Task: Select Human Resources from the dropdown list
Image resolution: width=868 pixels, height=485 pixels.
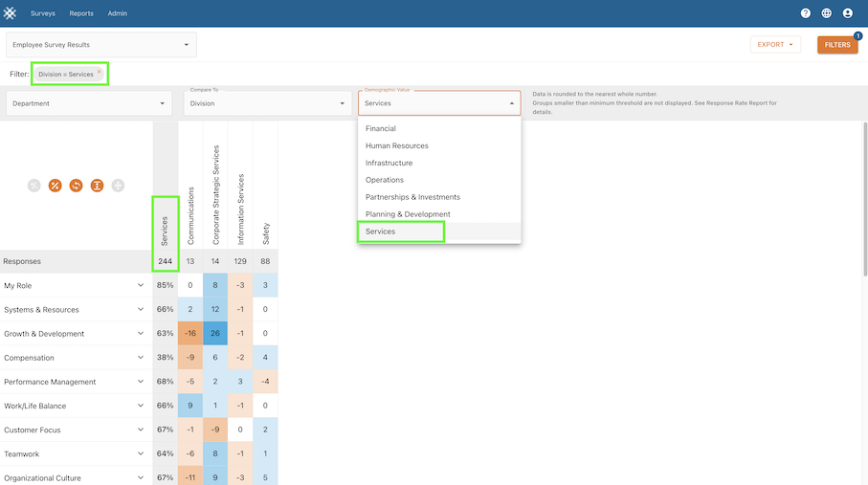Action: click(397, 146)
